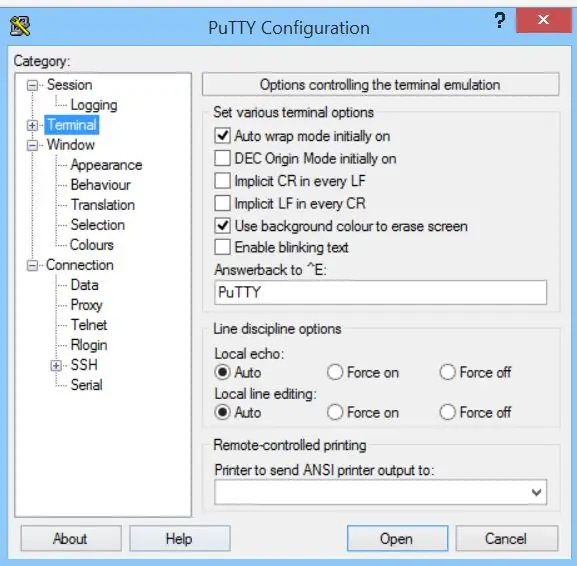Click the Options controlling the terminal emulation header
Image resolution: width=577 pixels, height=566 pixels.
point(380,85)
